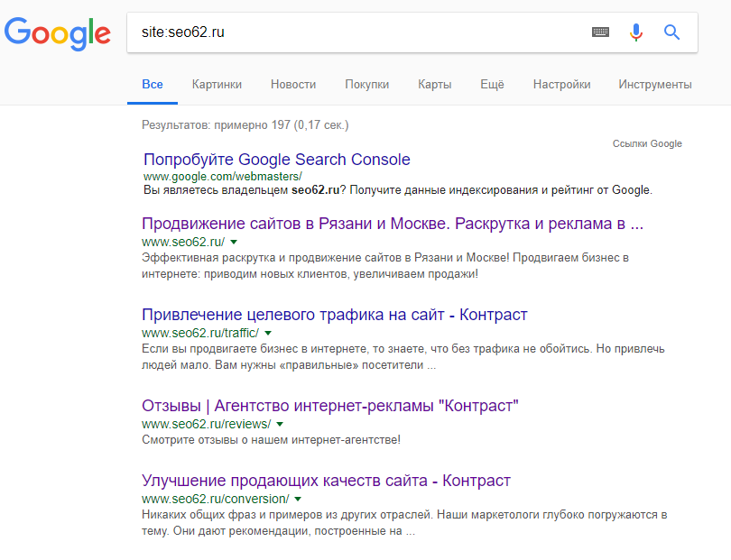
Task: Open Инструменты search tools
Action: (655, 85)
